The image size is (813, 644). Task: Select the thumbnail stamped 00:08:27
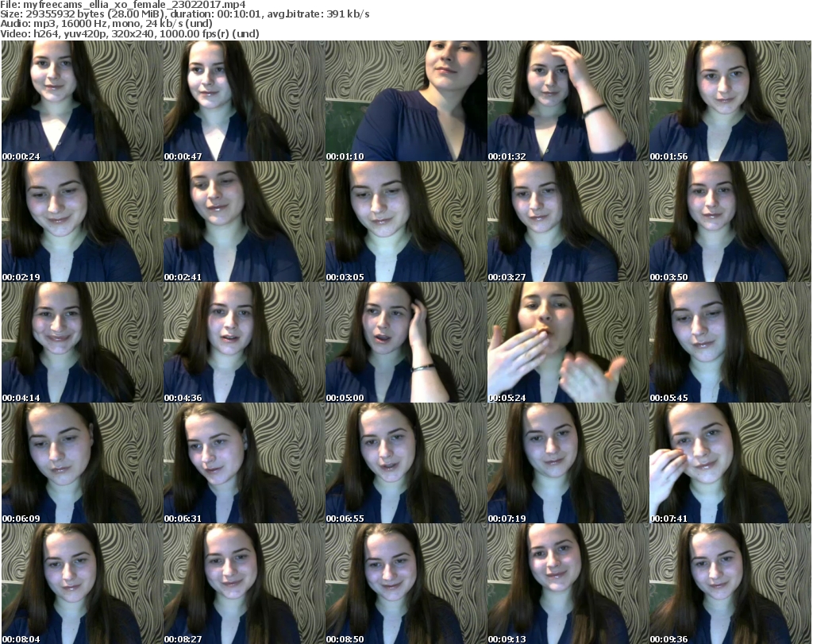(x=244, y=584)
